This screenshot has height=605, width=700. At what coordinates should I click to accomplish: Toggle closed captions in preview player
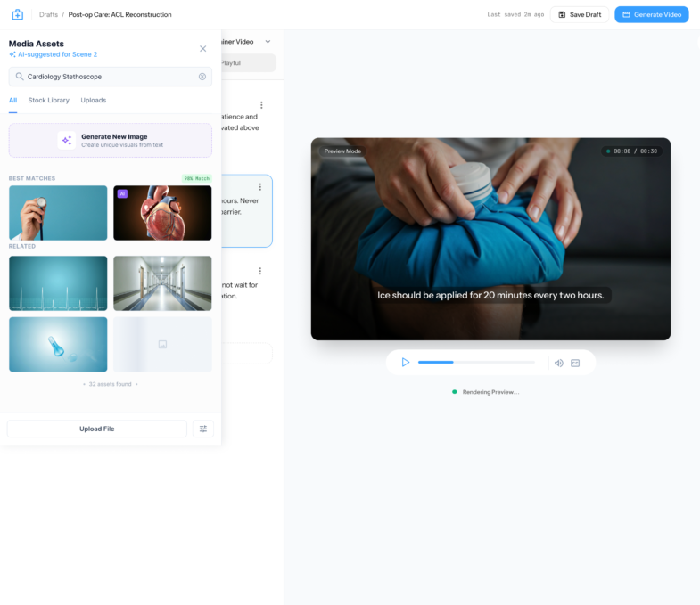(x=575, y=363)
